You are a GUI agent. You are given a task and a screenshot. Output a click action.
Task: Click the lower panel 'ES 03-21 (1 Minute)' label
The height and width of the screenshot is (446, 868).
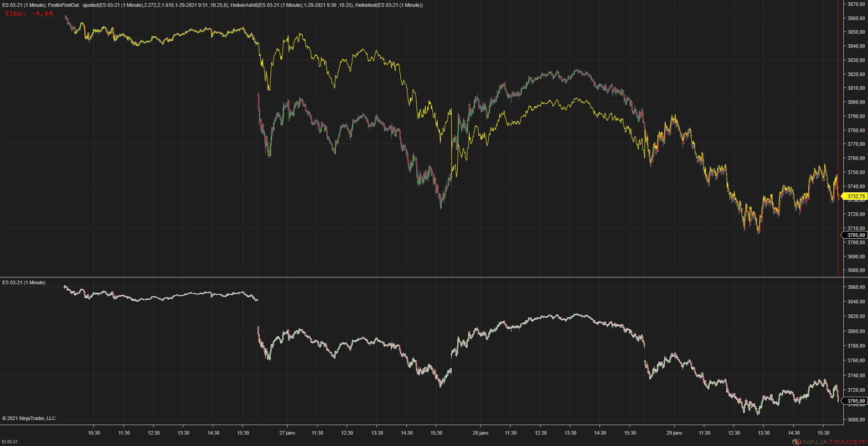click(x=24, y=283)
